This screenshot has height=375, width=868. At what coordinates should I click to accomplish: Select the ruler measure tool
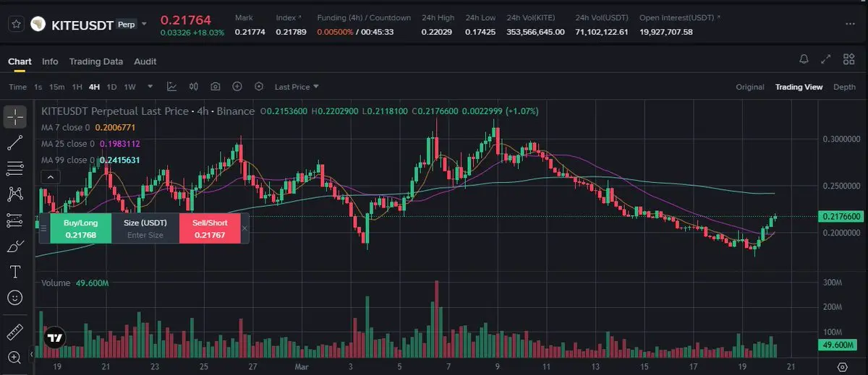click(15, 332)
